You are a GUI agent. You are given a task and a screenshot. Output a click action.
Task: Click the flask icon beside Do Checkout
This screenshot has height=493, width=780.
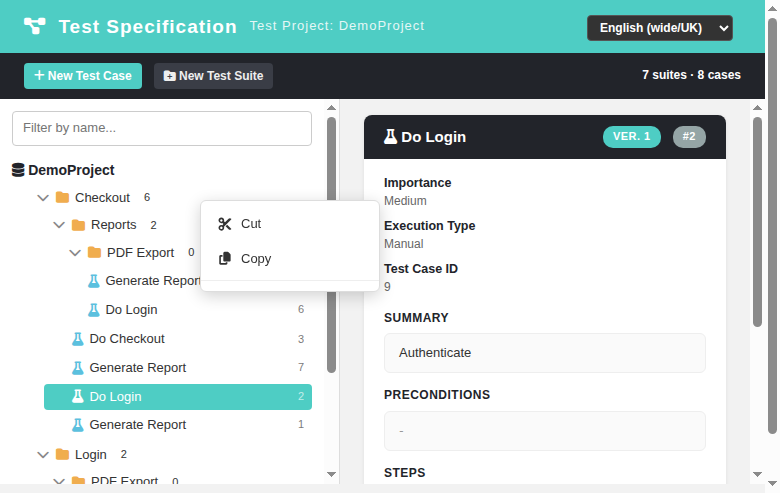click(x=78, y=339)
